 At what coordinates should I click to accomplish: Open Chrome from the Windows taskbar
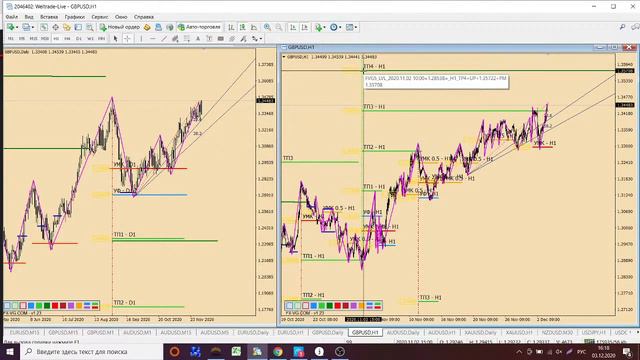[278, 351]
